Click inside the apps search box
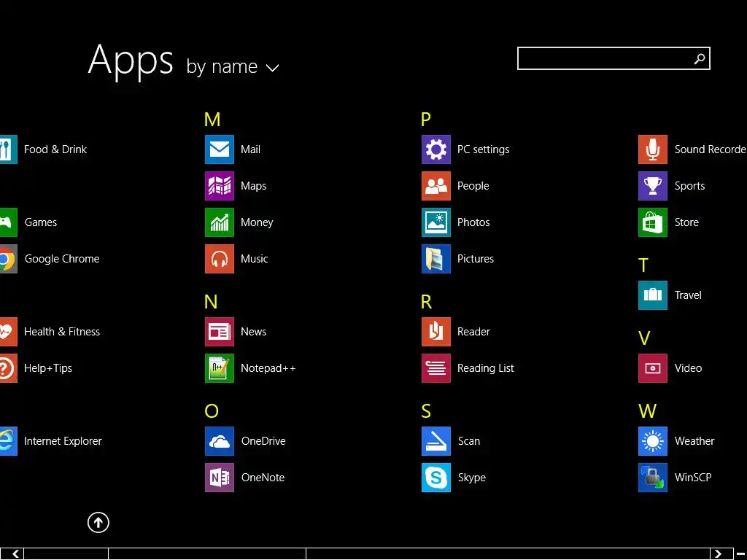This screenshot has height=560, width=747. click(x=614, y=58)
